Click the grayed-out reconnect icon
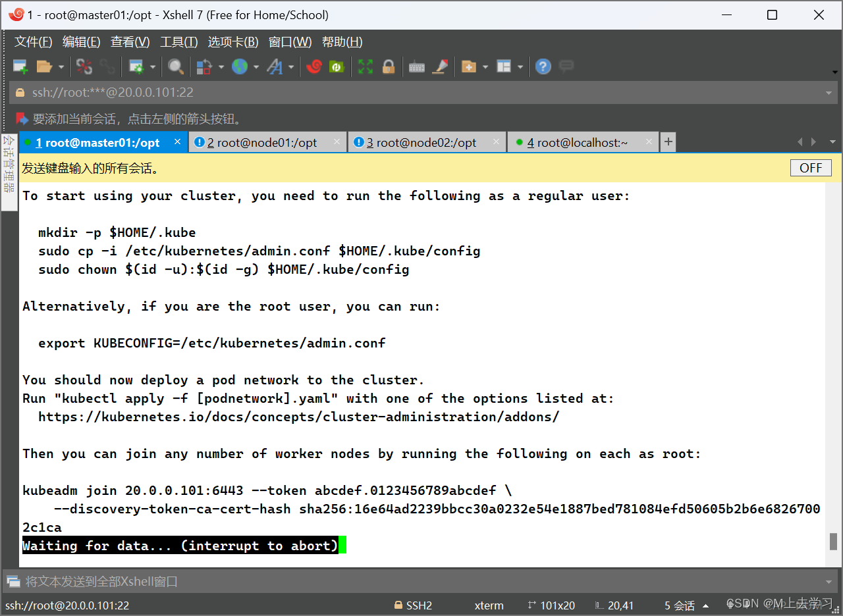This screenshot has height=616, width=843. 107,66
